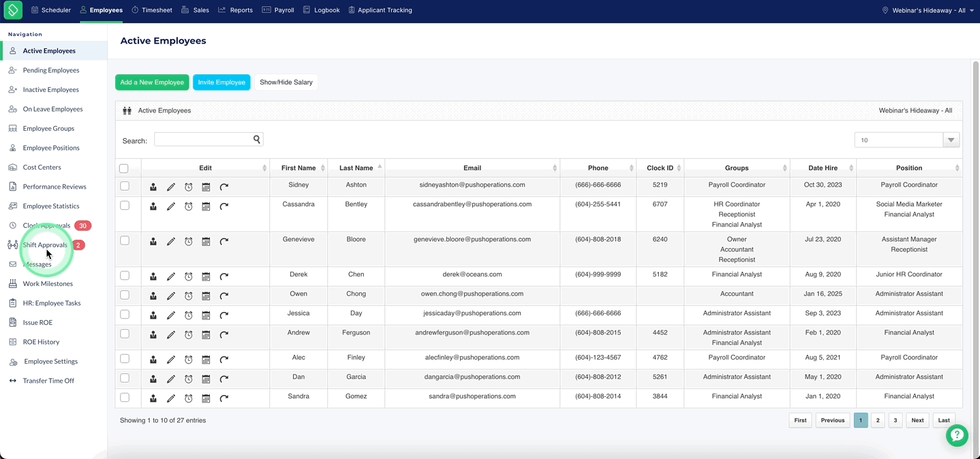Click the pencil edit icon for Jessica Day
The image size is (980, 459).
(171, 315)
